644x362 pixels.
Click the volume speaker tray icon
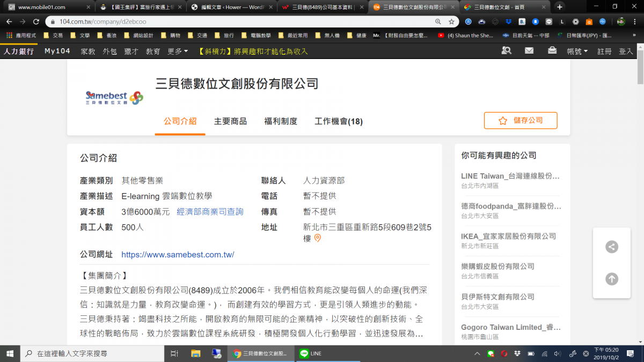(x=558, y=353)
